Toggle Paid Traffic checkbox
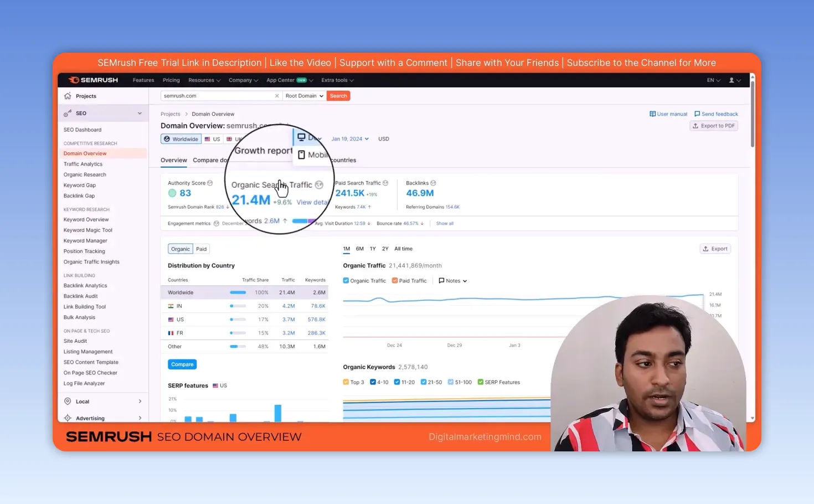 coord(395,281)
